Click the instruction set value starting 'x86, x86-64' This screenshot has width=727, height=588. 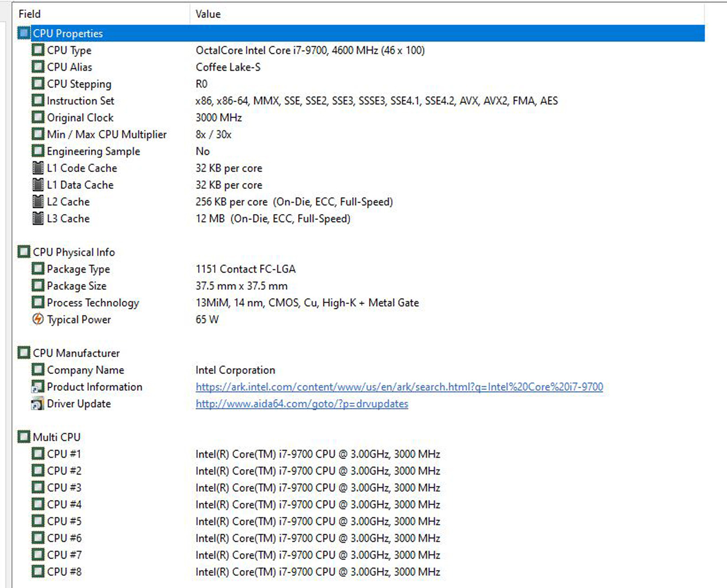(x=377, y=100)
